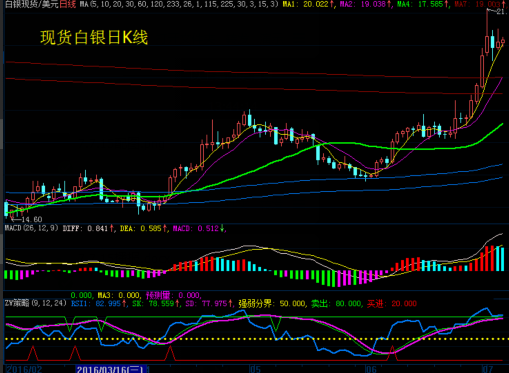Click the 07 month marker on the time axis
The image size is (509, 373).
(487, 369)
